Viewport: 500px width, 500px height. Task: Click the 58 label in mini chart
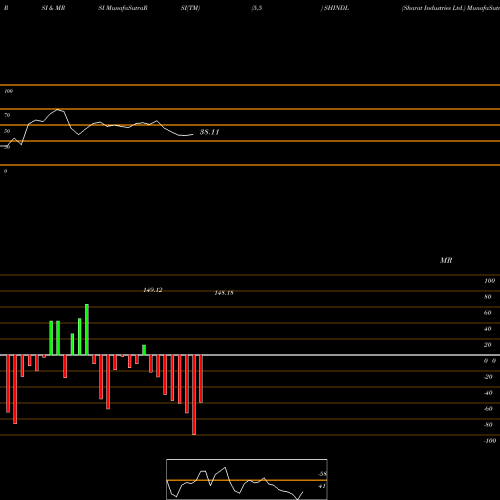point(322,474)
